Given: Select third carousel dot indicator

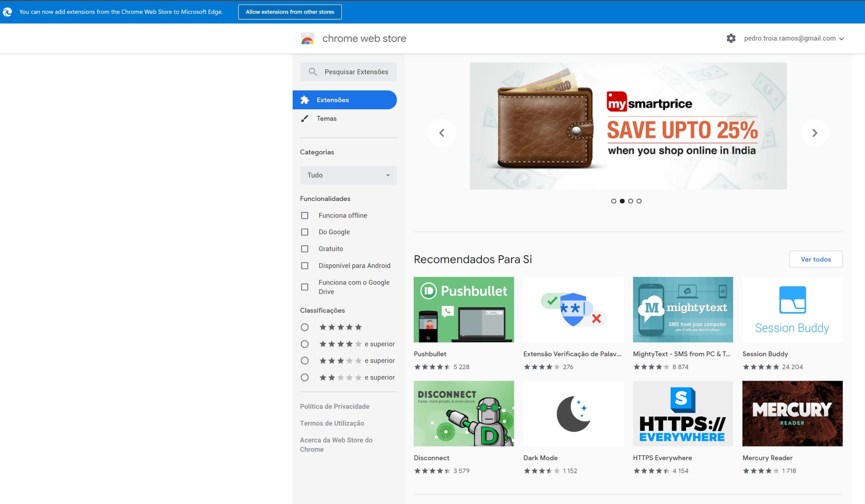Looking at the screenshot, I should click(631, 201).
